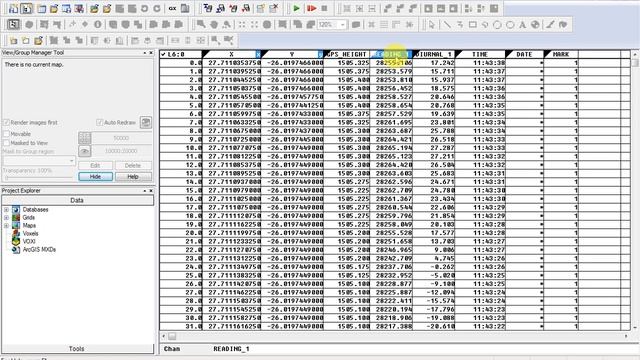Select the arrow pointer drawing tool

point(432,24)
